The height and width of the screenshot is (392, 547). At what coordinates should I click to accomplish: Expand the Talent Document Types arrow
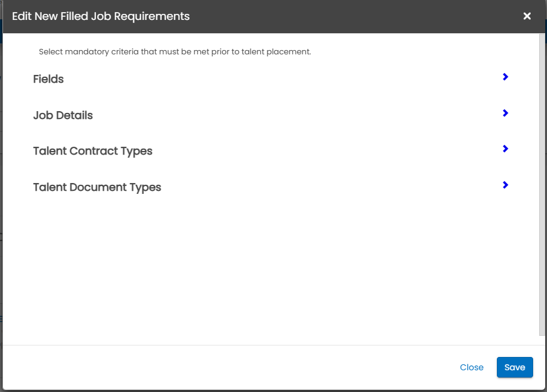(x=505, y=185)
